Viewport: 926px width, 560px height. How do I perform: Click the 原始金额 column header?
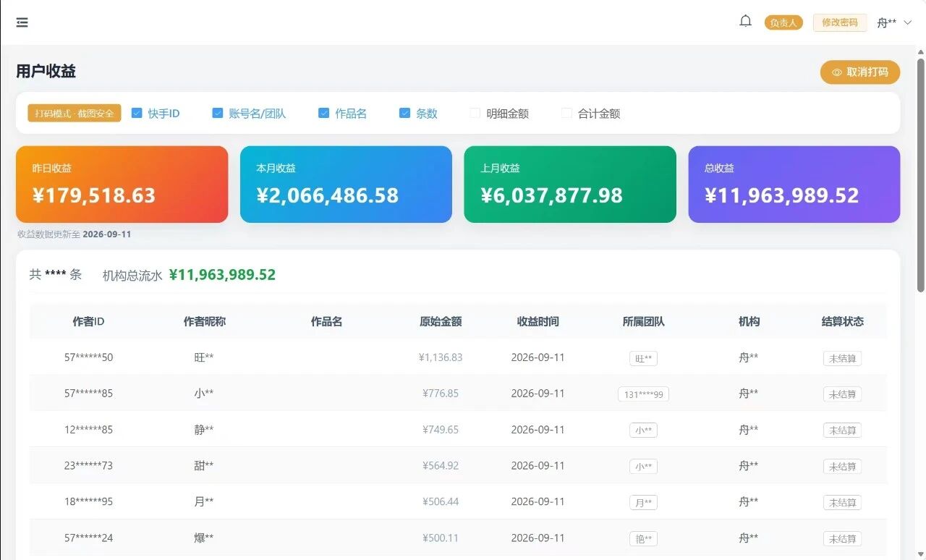(441, 321)
